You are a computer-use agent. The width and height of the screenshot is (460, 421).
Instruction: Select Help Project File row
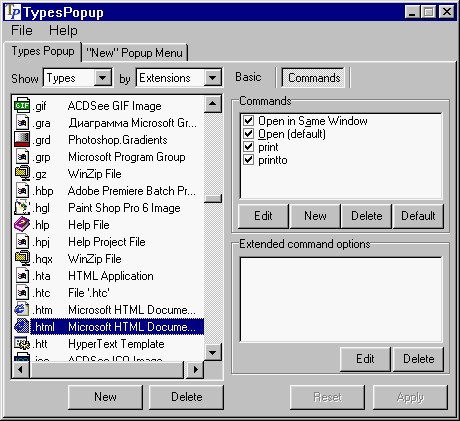coord(108,242)
